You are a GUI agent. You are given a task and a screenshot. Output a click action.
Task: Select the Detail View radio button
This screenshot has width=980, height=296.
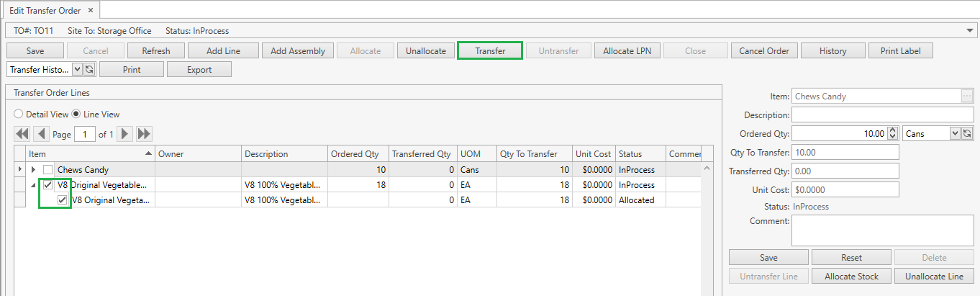click(x=19, y=115)
